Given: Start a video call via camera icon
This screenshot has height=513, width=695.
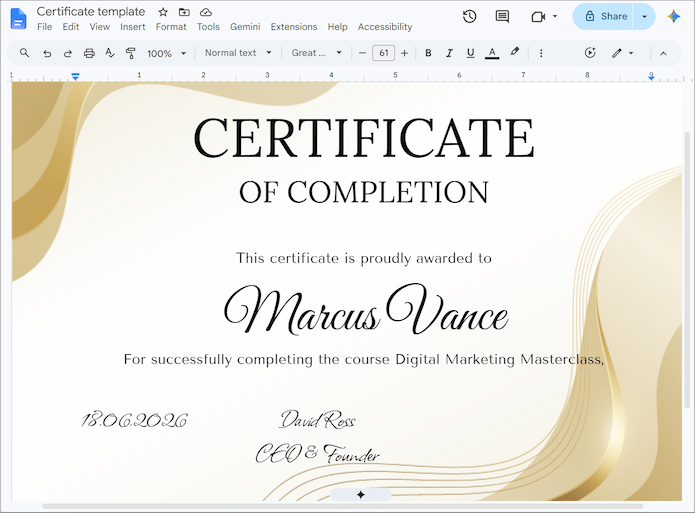Looking at the screenshot, I should pyautogui.click(x=538, y=17).
